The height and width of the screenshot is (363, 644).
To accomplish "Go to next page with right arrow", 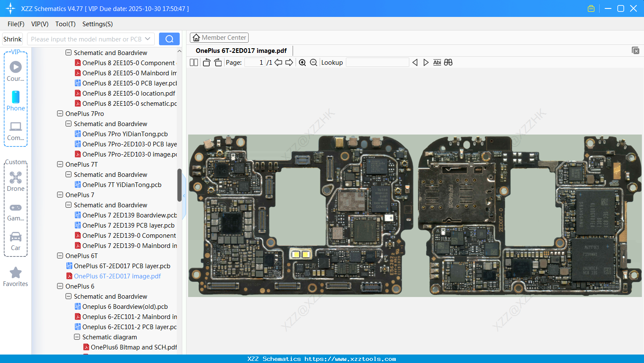I will pyautogui.click(x=289, y=63).
